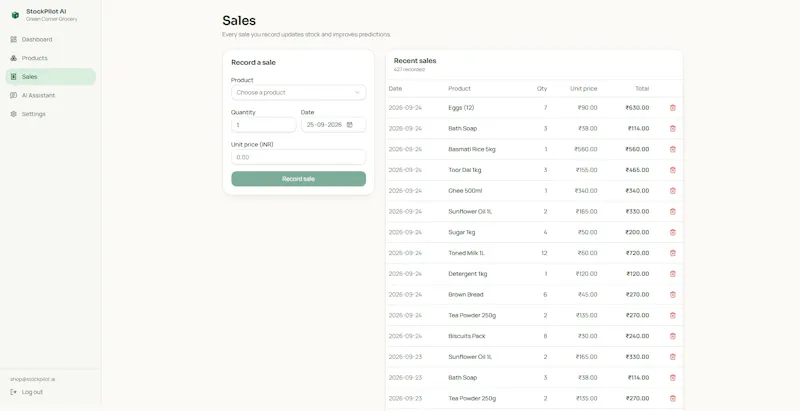Click the log out arrow icon
The width and height of the screenshot is (800, 411).
point(14,392)
